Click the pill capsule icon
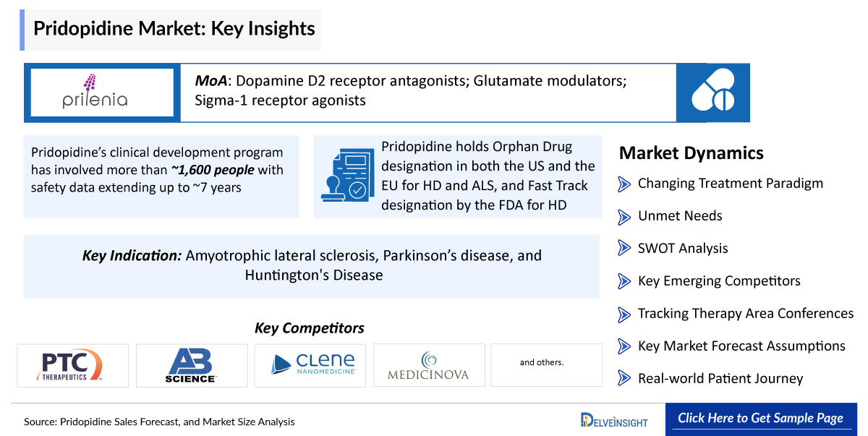868x436 pixels. (712, 92)
